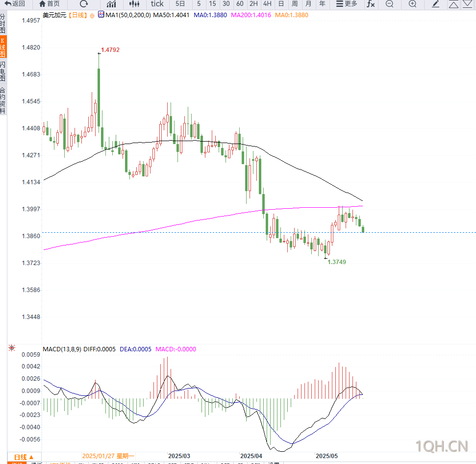Image resolution: width=476 pixels, height=464 pixels.
Task: Select the 周 weekly timeframe
Action: click(295, 3)
